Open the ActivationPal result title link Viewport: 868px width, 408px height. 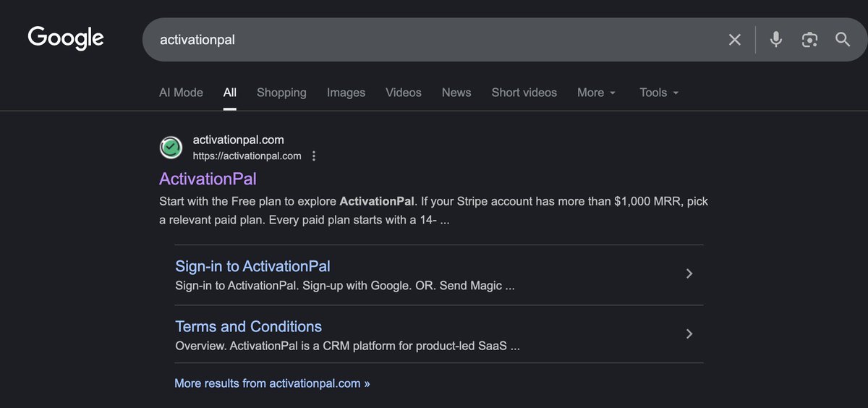pyautogui.click(x=208, y=179)
